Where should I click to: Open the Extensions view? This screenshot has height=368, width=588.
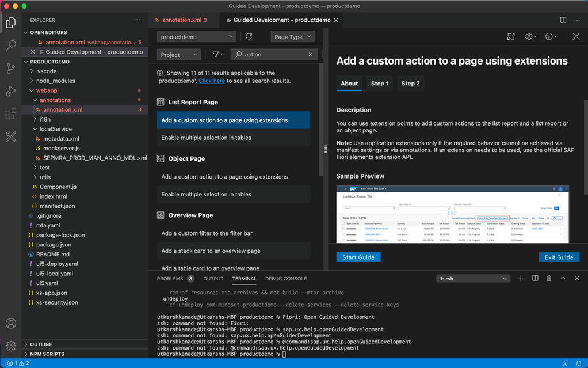coord(11,114)
